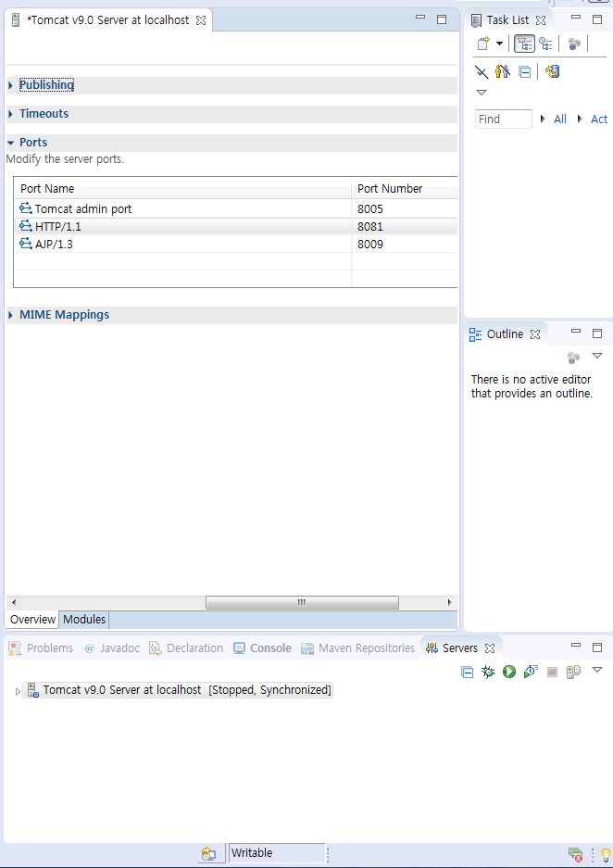Select the AJP/1.3 port row
This screenshot has width=613, height=868.
[236, 245]
